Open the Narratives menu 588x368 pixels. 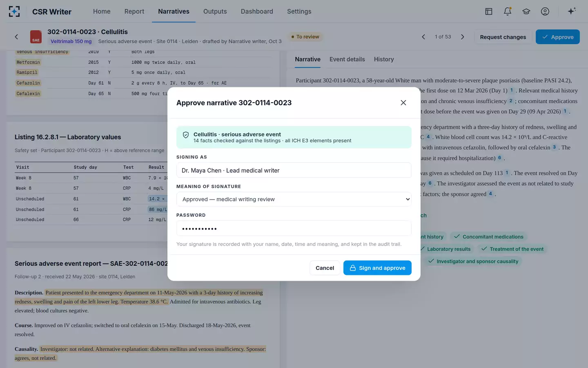174,11
